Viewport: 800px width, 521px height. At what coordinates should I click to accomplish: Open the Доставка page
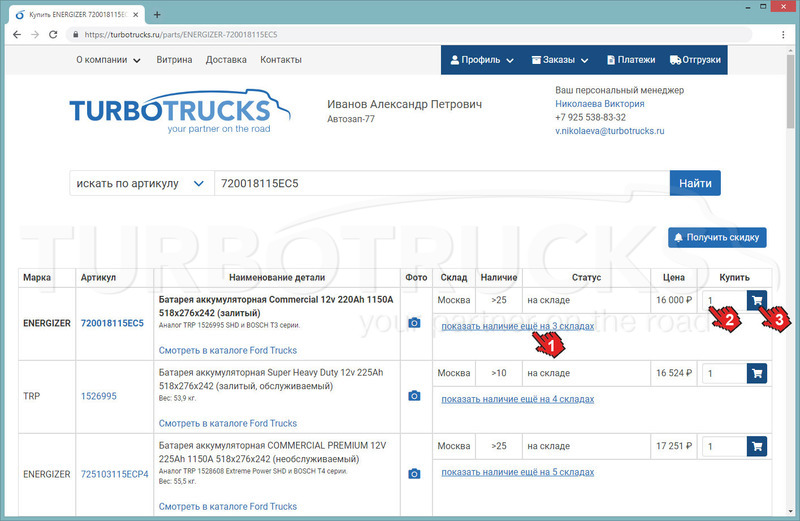(226, 60)
